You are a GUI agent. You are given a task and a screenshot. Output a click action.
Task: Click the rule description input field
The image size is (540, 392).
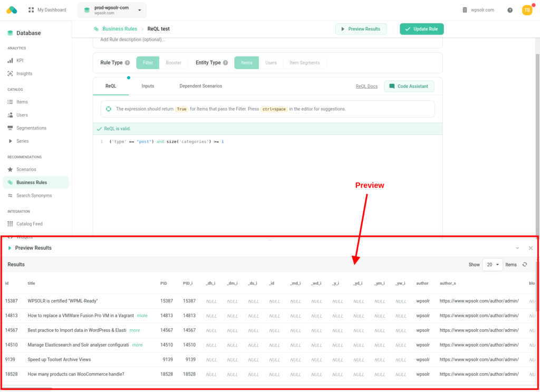click(x=267, y=40)
